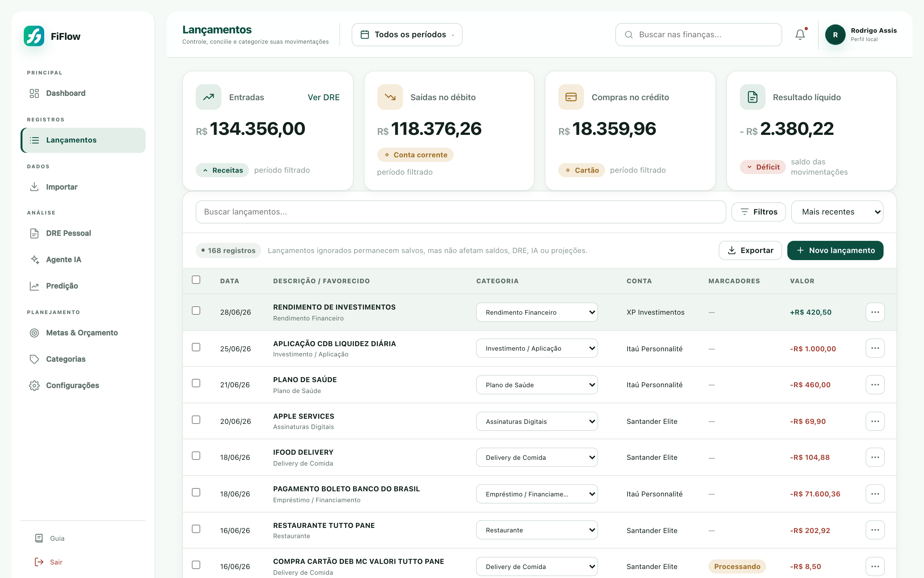Open row actions for Plano de Saúde

tap(875, 385)
